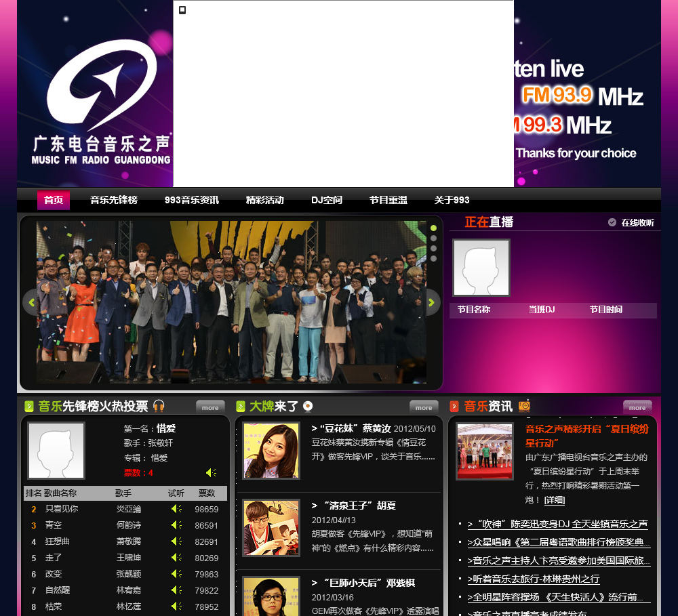Click the vote count 82691

[x=206, y=541]
